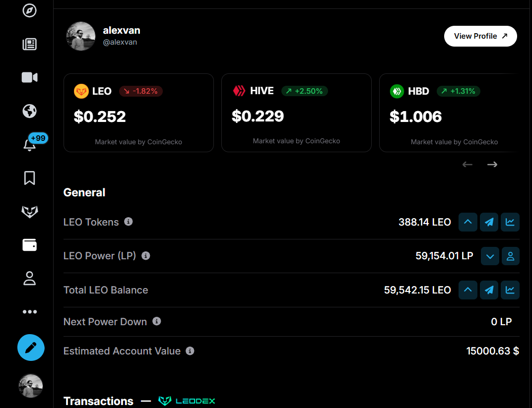Open the video camera icon in sidebar
Viewport: 532px width, 408px height.
(29, 77)
